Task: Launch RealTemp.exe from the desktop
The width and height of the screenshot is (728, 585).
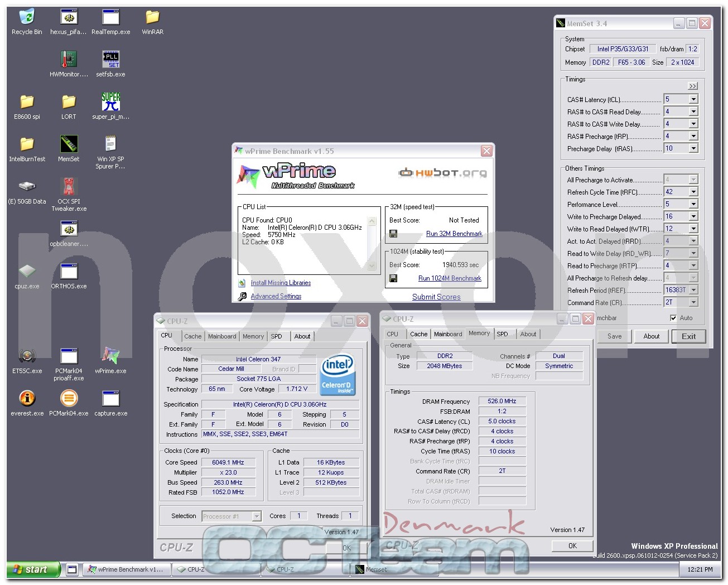Action: 110,22
